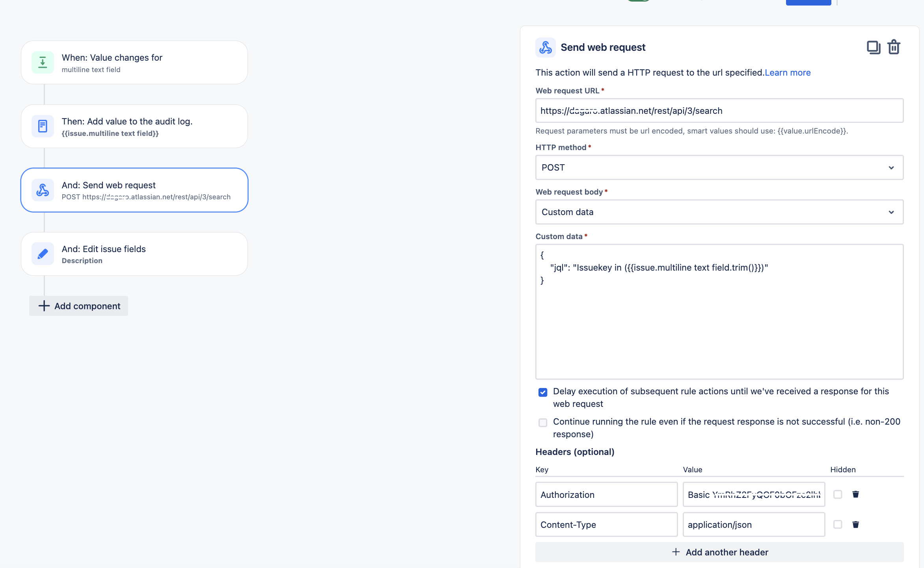Viewport: 924px width, 568px height.
Task: Mark the Authorization header as hidden
Action: pyautogui.click(x=838, y=494)
